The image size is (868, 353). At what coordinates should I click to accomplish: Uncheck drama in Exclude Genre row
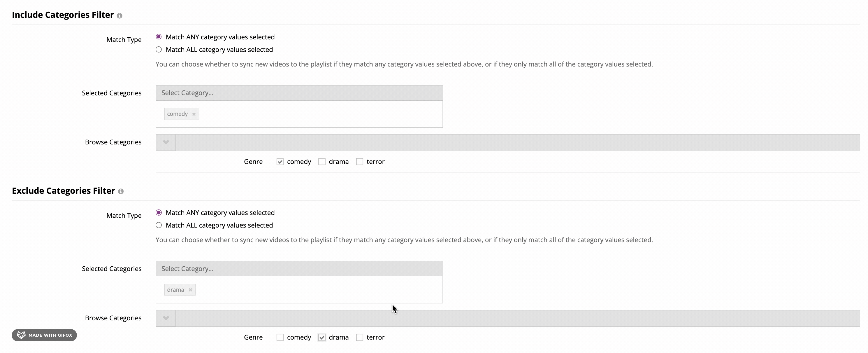[322, 338]
